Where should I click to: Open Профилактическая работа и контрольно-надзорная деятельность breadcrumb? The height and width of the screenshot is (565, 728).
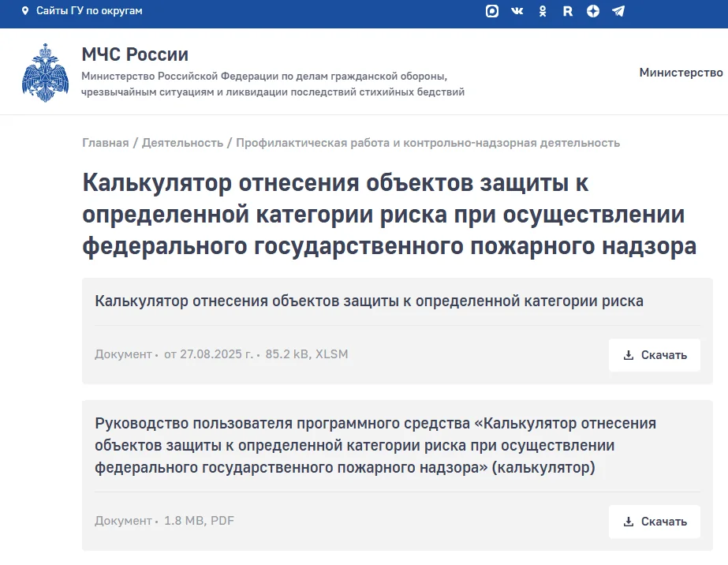(428, 143)
